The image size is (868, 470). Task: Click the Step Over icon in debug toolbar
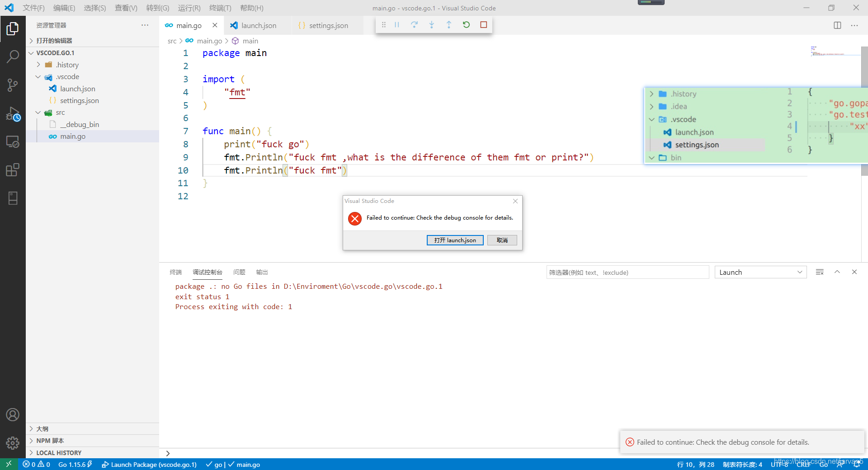point(414,25)
